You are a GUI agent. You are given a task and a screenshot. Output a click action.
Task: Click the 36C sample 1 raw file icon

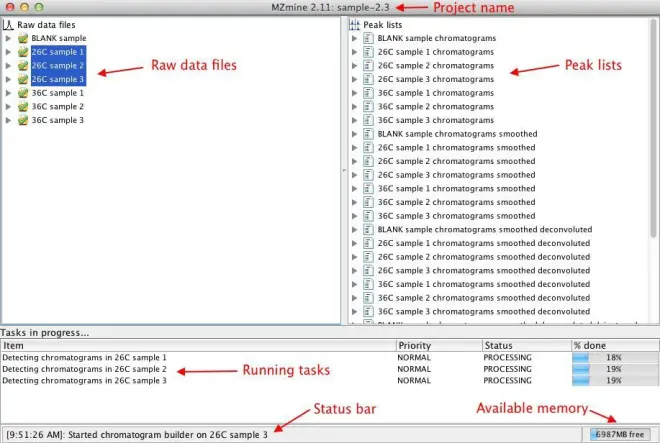point(23,93)
